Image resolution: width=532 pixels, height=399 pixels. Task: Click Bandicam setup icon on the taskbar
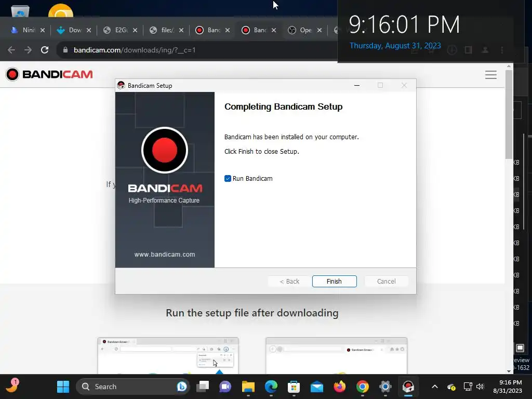click(408, 387)
